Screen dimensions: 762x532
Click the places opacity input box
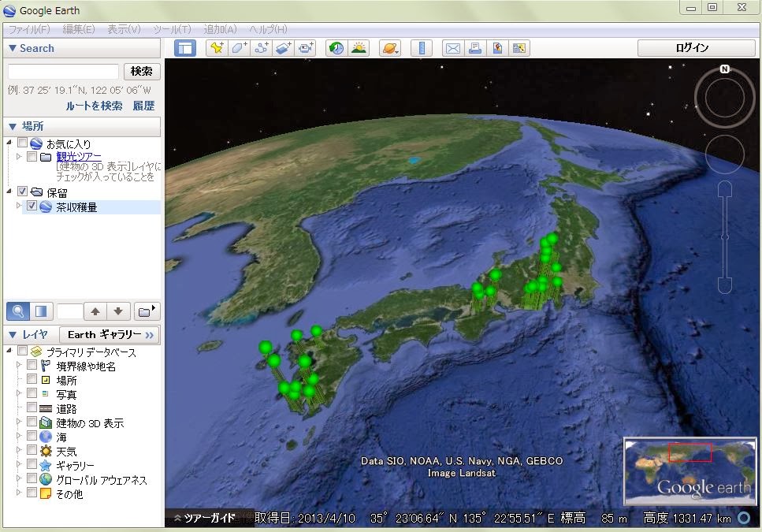[70, 311]
